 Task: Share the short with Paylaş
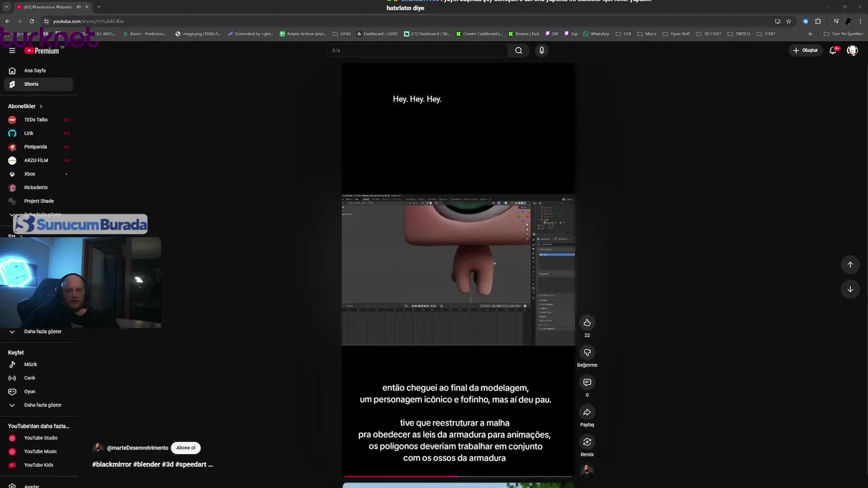click(x=587, y=412)
